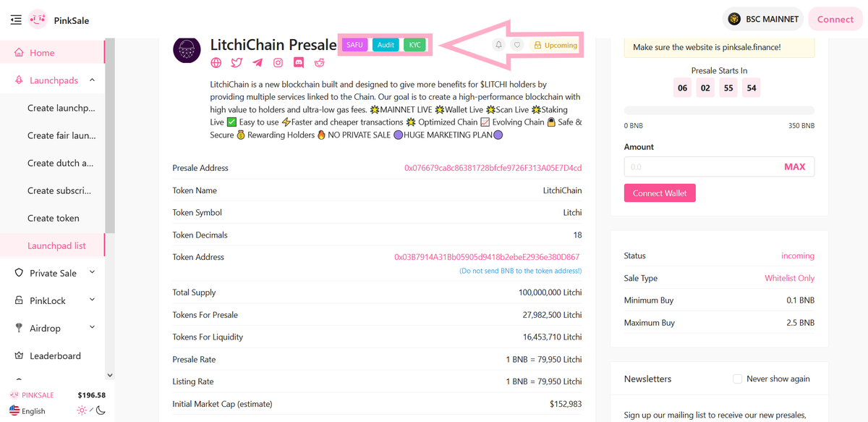Click the Connect Wallet button

tap(660, 193)
